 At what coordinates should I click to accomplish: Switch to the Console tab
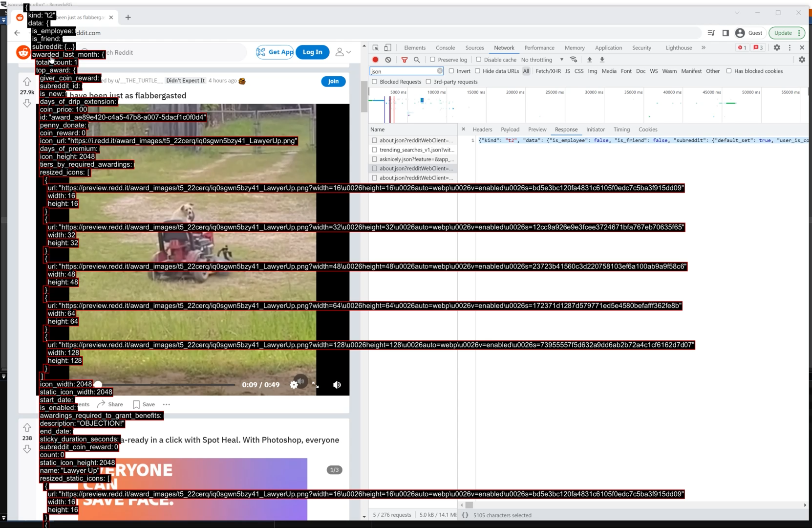(x=445, y=48)
